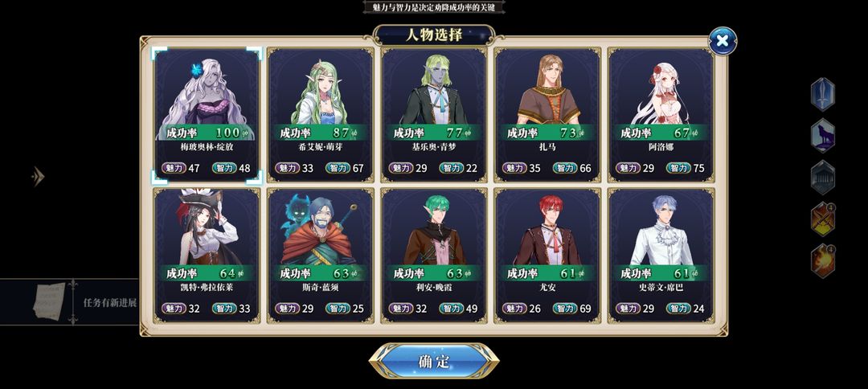Viewport: 868px width, 389px height.
Task: Open the quest scroll paper icon
Action: tap(50, 301)
